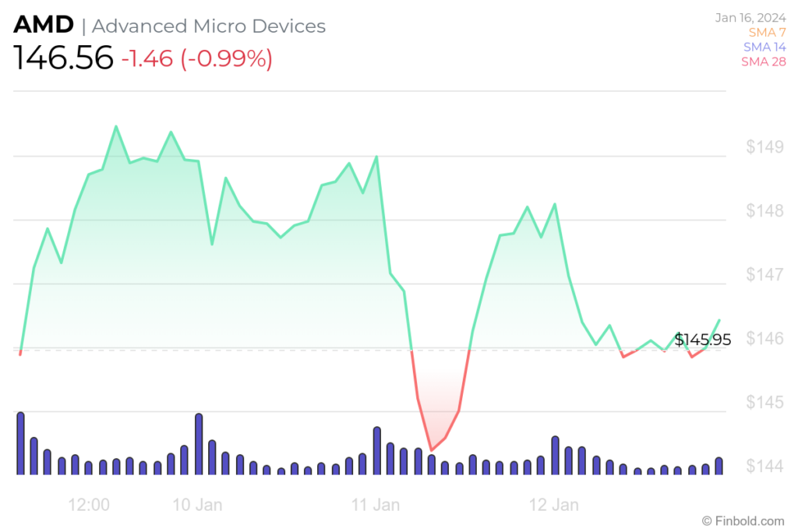The height and width of the screenshot is (532, 798).
Task: Select the 146.56 current price
Action: (62, 58)
